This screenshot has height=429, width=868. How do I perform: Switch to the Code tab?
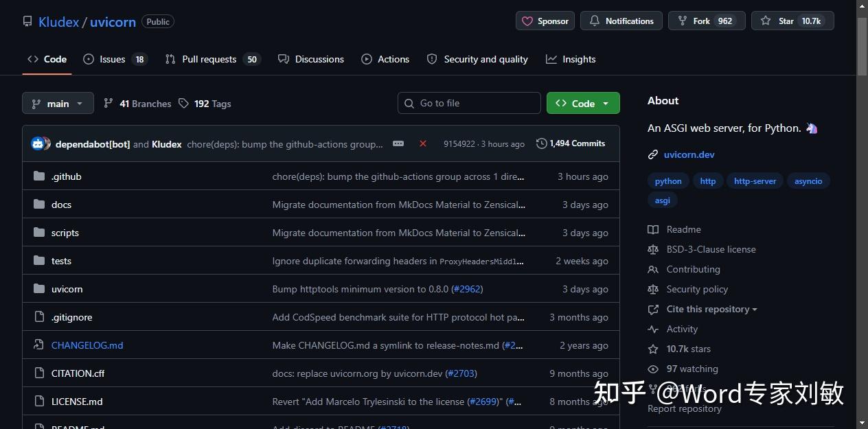tap(47, 59)
